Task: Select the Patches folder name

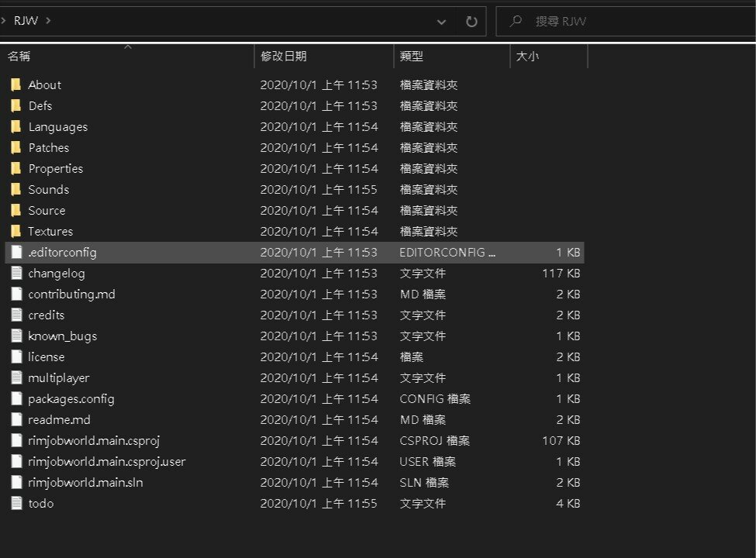Action: [49, 147]
